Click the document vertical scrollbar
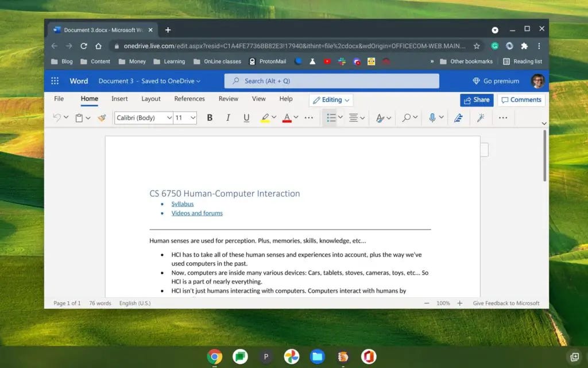 pos(544,155)
